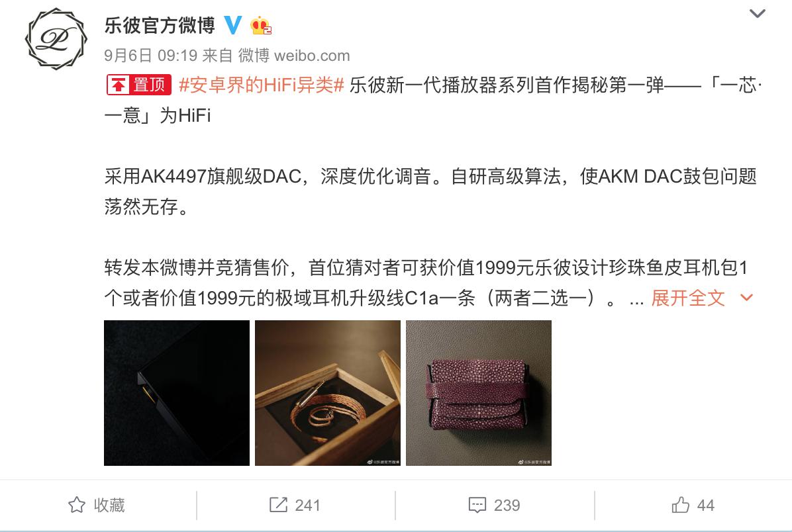This screenshot has height=532, width=792.
Task: Click the 239 comment count
Action: (507, 506)
